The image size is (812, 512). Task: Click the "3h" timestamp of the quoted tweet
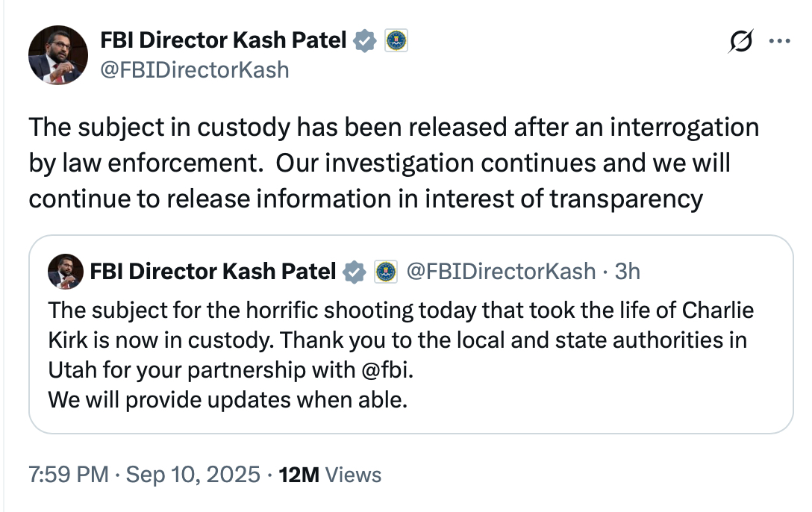point(627,271)
